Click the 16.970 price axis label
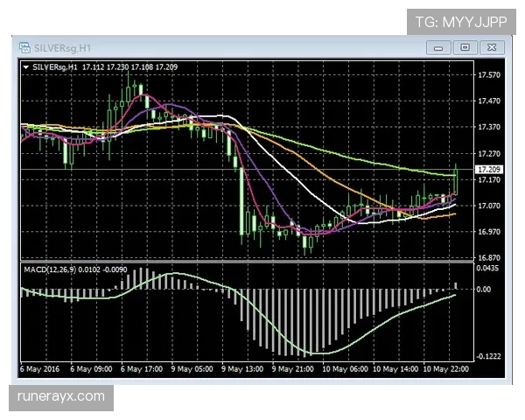Image resolution: width=525 pixels, height=420 pixels. [x=488, y=232]
